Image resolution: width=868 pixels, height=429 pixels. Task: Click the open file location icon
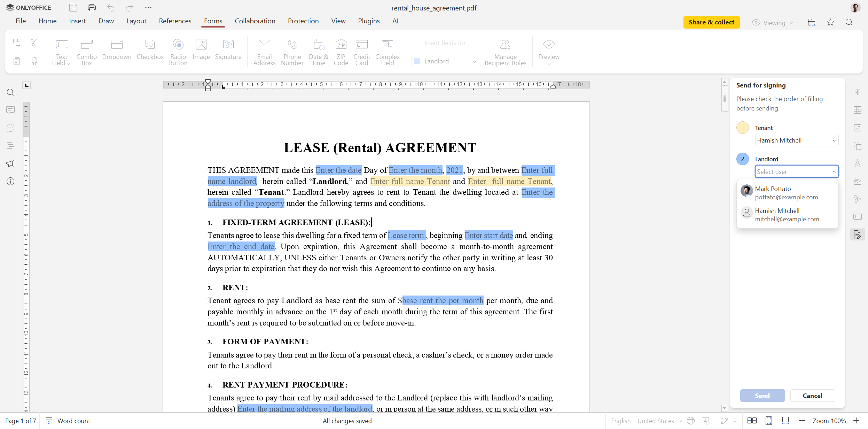pos(812,22)
